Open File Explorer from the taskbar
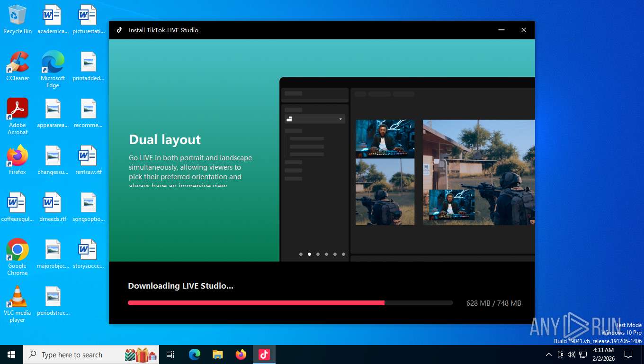Viewport: 644px width, 364px height. (x=218, y=355)
